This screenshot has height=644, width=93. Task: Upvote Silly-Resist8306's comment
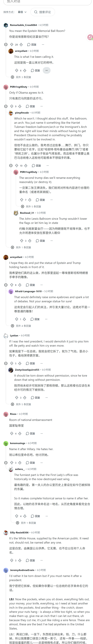(11, 560)
